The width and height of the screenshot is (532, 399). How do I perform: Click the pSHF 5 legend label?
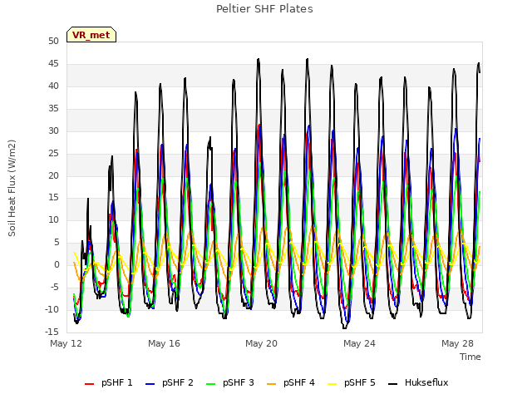[x=360, y=382]
